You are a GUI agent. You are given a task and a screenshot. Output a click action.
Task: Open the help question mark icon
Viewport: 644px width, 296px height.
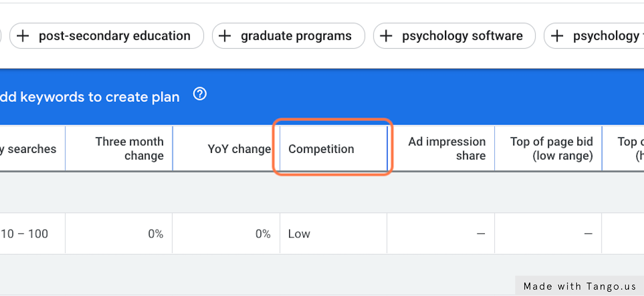pyautogui.click(x=200, y=94)
